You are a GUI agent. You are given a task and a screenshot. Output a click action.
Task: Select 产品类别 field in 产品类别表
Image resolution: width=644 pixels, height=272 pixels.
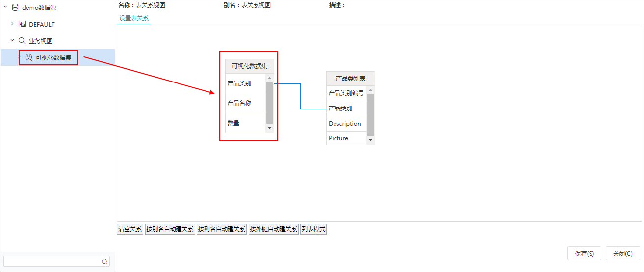point(347,109)
